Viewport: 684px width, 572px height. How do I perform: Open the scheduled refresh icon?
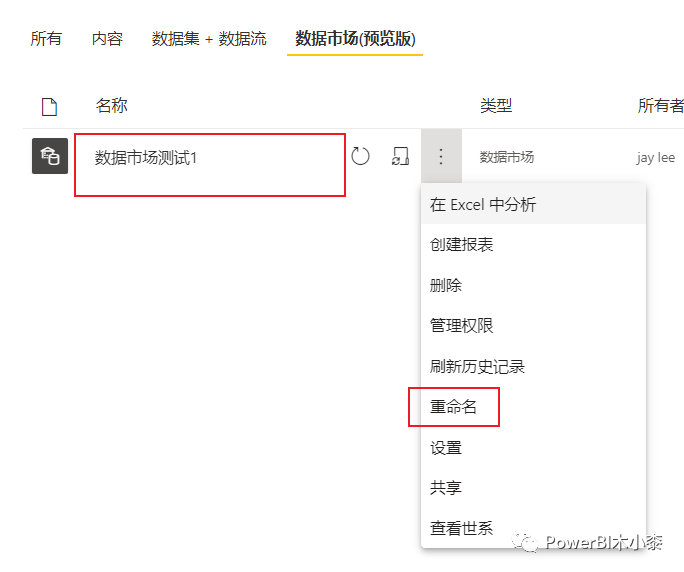400,156
